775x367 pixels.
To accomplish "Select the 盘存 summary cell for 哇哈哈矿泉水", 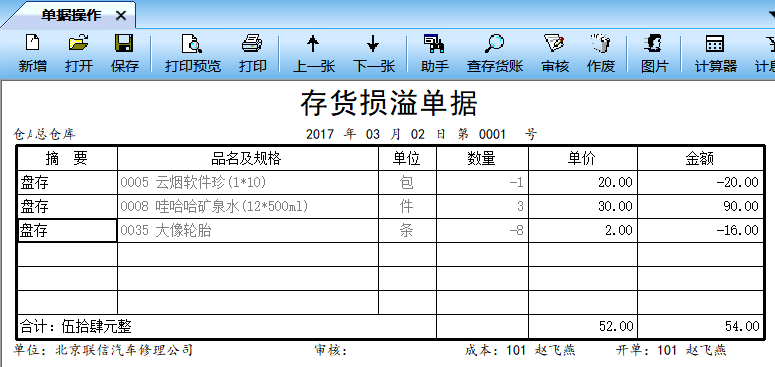I will tap(67, 206).
